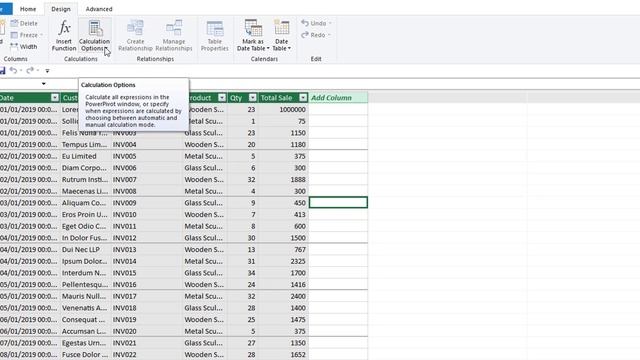Viewport: 640px width, 360px height.
Task: Open the Date column filter dropdown
Action: click(x=55, y=98)
